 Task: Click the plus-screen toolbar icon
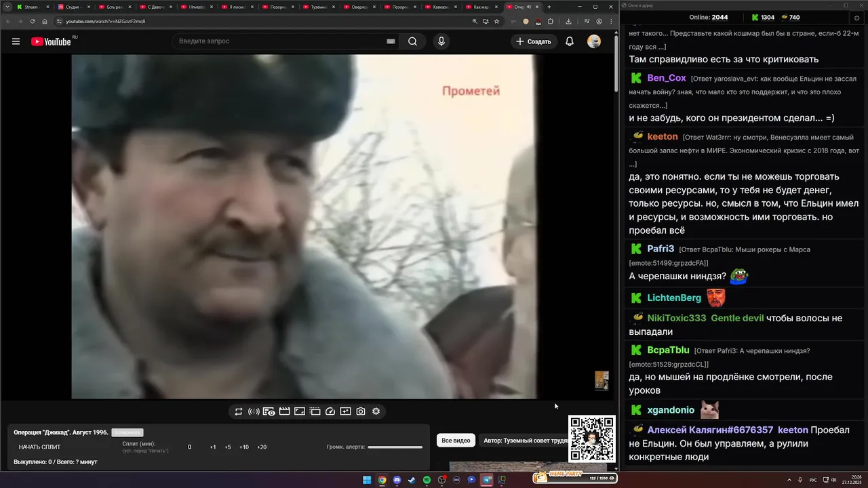pos(345,411)
